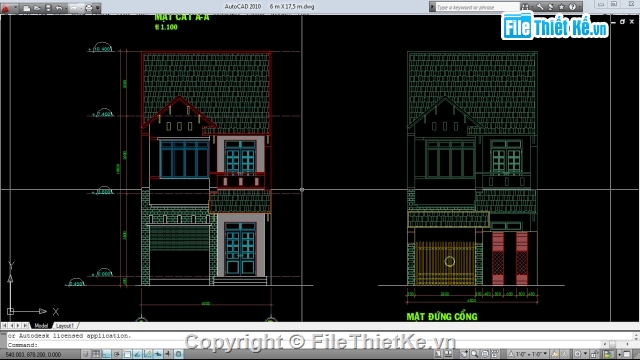The width and height of the screenshot is (640, 360).
Task: Click the Zoom magnifier icon in status bar
Action: coord(475,354)
